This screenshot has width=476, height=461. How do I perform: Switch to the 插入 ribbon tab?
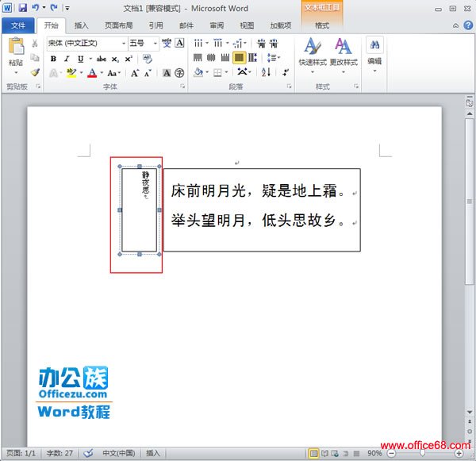pyautogui.click(x=82, y=25)
